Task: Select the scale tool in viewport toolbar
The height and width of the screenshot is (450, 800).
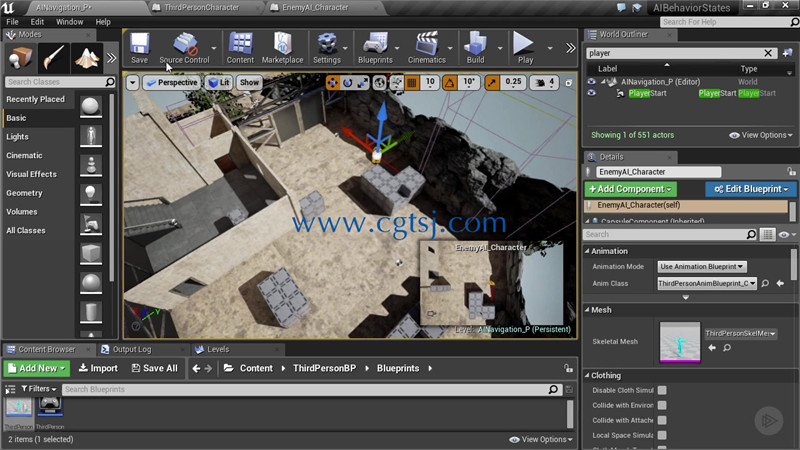Action: pyautogui.click(x=362, y=83)
